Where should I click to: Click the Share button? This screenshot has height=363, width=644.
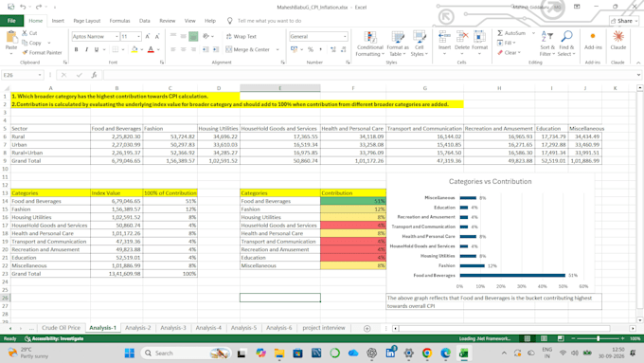pos(624,21)
